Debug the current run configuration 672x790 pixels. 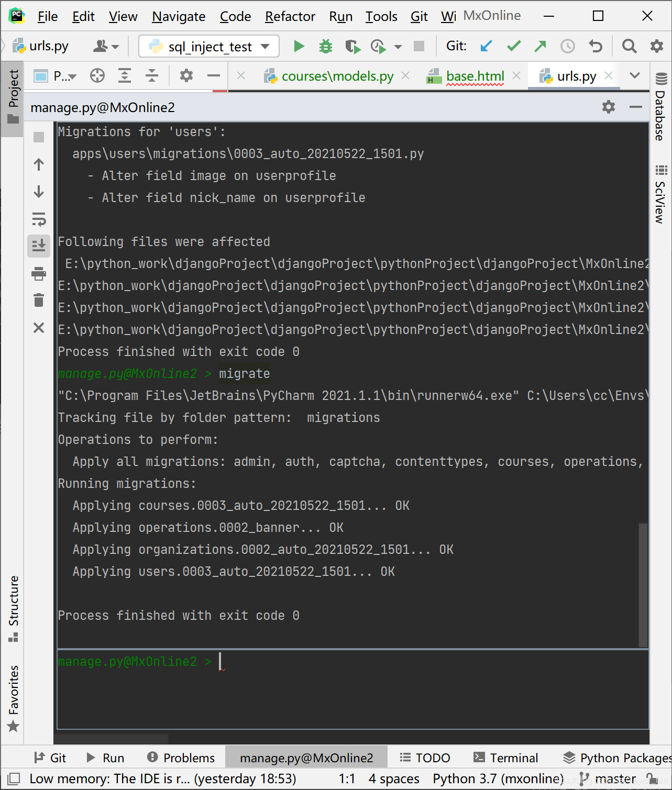coord(326,46)
